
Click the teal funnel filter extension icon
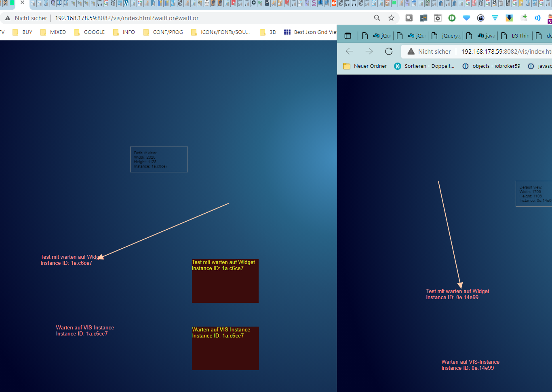coord(495,18)
